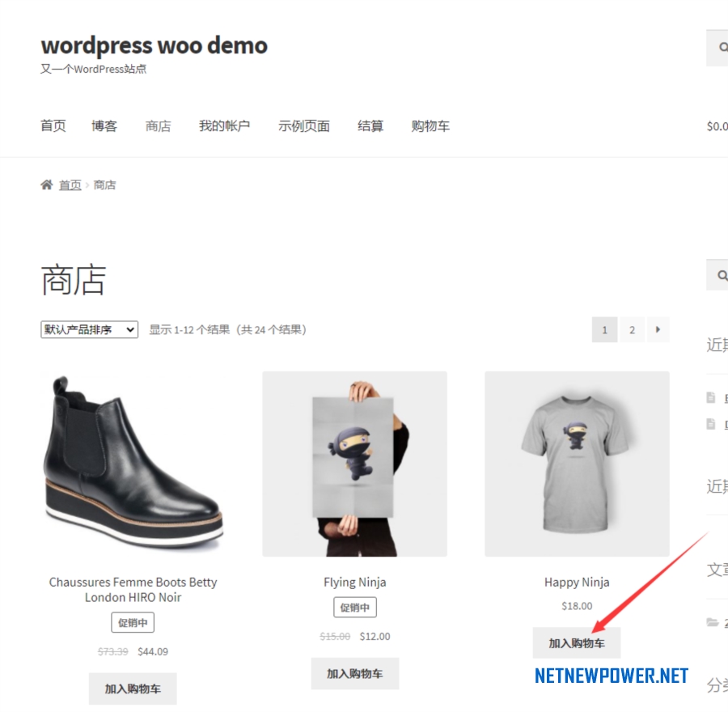Select page 2 in pagination
728x712 pixels.
point(632,330)
